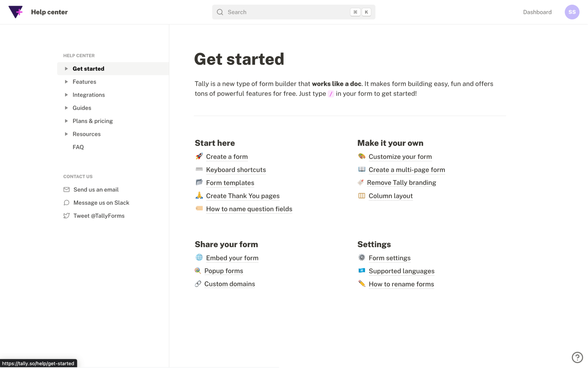Open Remove Tally branding article
This screenshot has width=588, height=368.
pos(401,183)
